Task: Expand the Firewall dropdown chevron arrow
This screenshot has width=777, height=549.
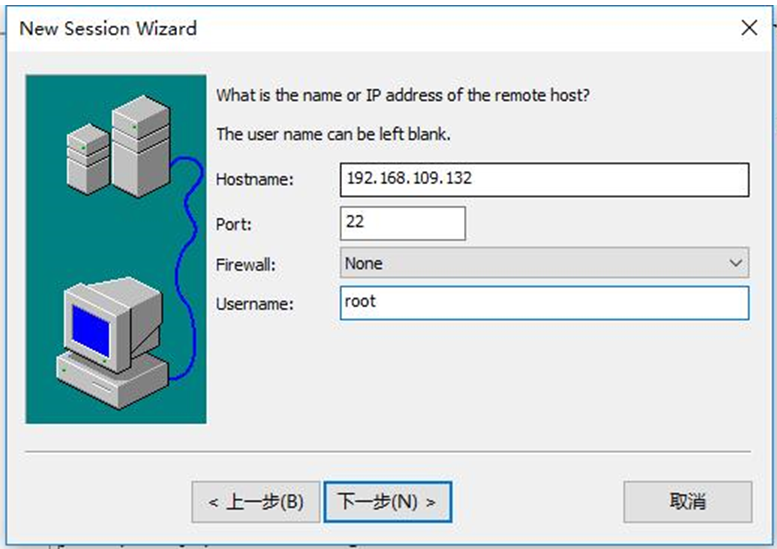Action: [736, 263]
